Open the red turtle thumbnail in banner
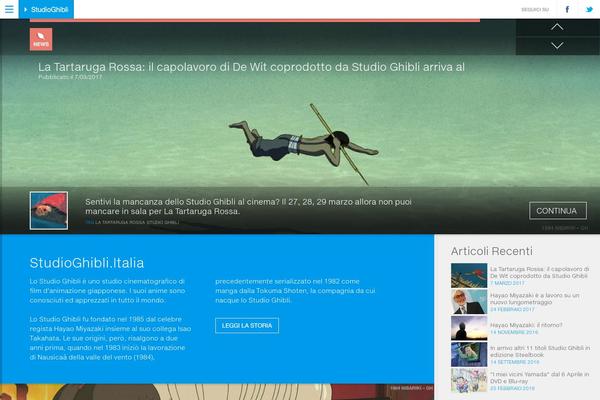Viewport: 600px width, 400px height. pyautogui.click(x=49, y=211)
